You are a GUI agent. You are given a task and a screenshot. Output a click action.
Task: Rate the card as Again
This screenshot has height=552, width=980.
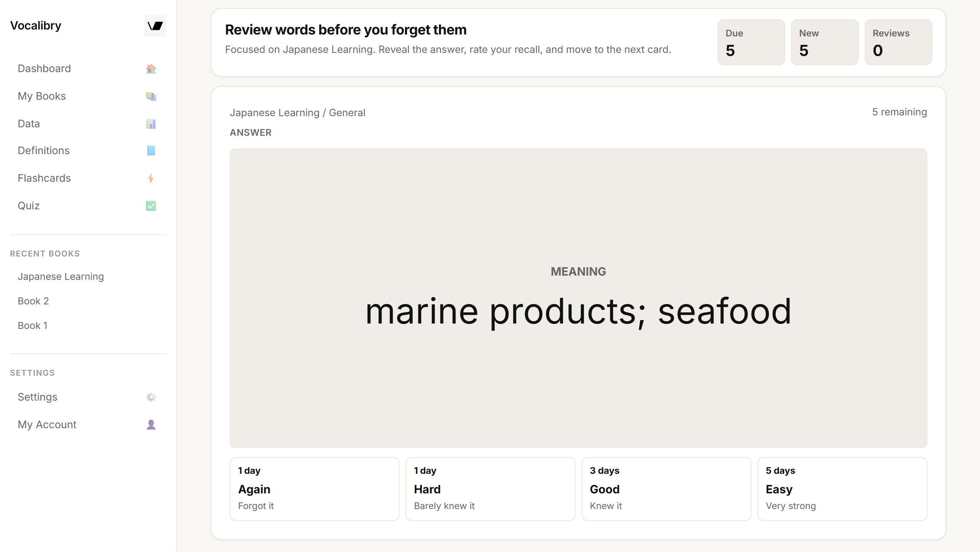[x=314, y=489]
